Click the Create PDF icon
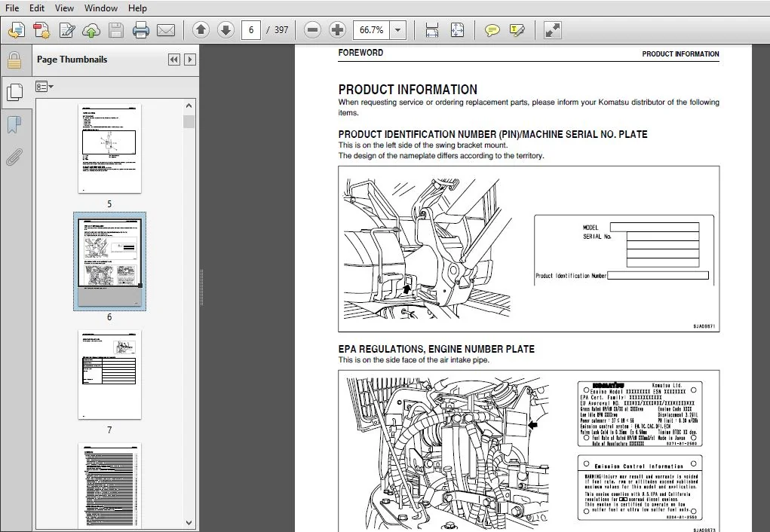 [x=41, y=30]
